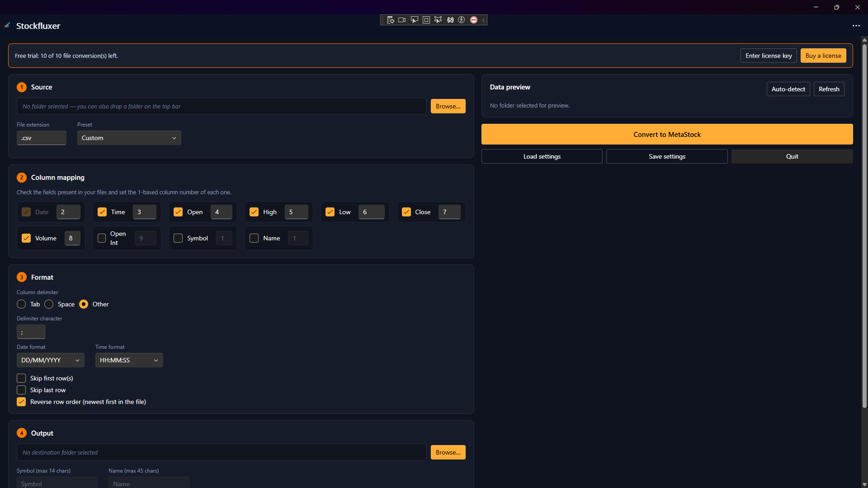Open the Preset dropdown showing Custom
The width and height of the screenshot is (868, 488).
pos(129,138)
